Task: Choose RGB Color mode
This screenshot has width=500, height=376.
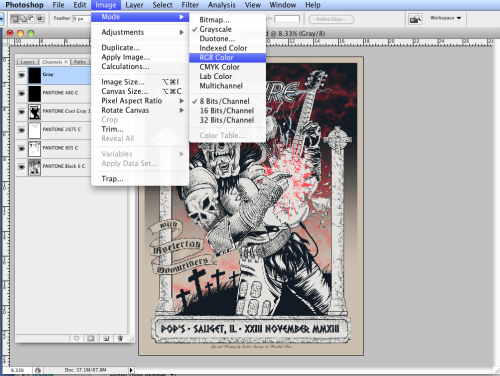Action: [x=228, y=58]
